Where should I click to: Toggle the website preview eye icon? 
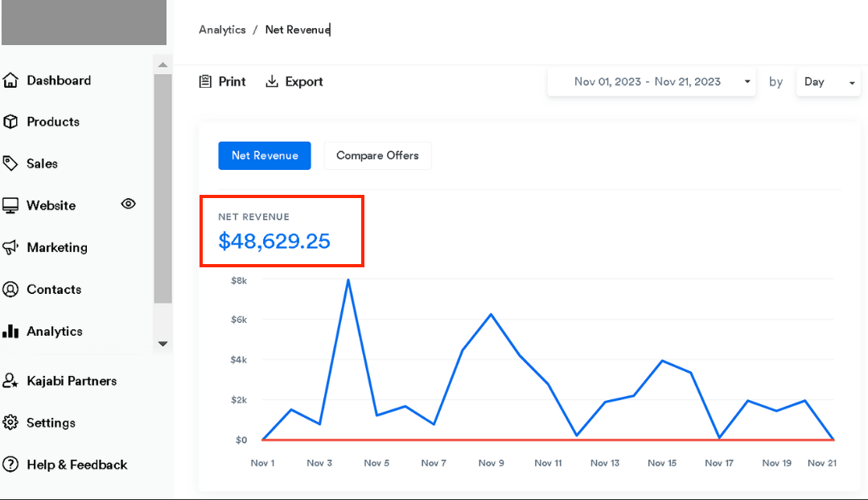[128, 205]
